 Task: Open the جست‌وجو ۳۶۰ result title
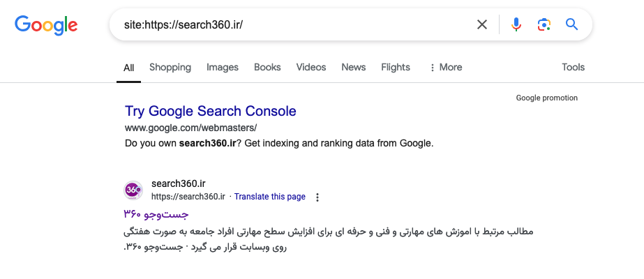point(156,214)
